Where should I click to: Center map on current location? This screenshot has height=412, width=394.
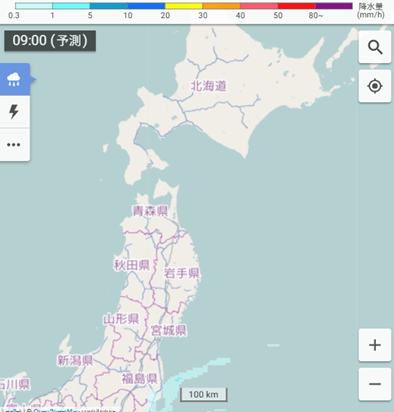[x=375, y=86]
